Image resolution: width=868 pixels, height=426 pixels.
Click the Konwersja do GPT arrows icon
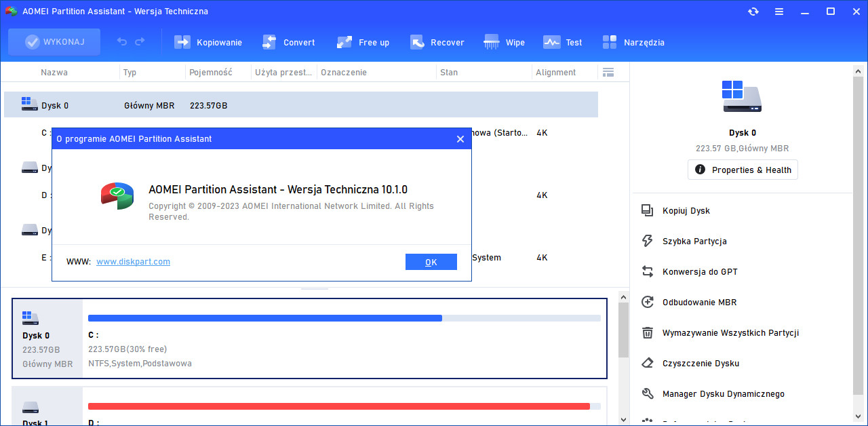point(648,271)
